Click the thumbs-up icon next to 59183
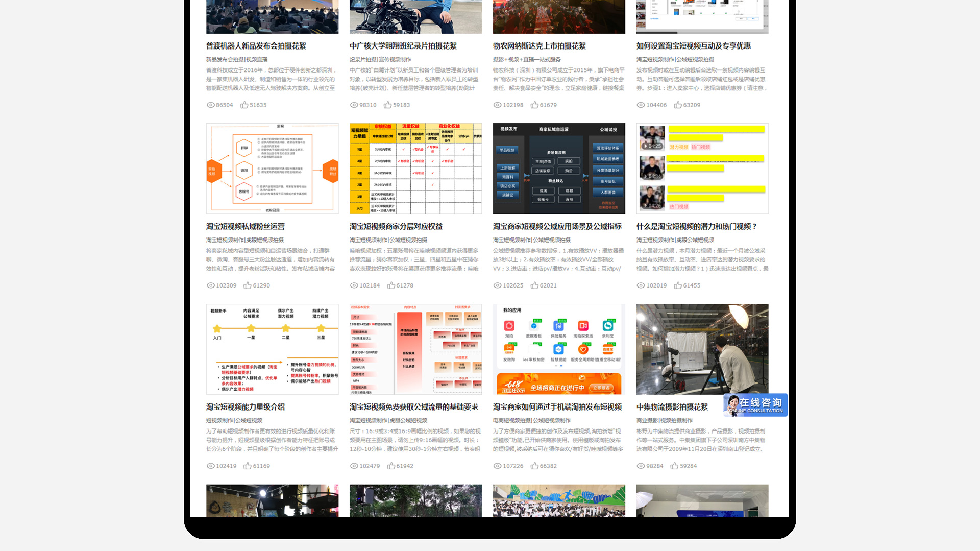This screenshot has height=551, width=980. 387,105
